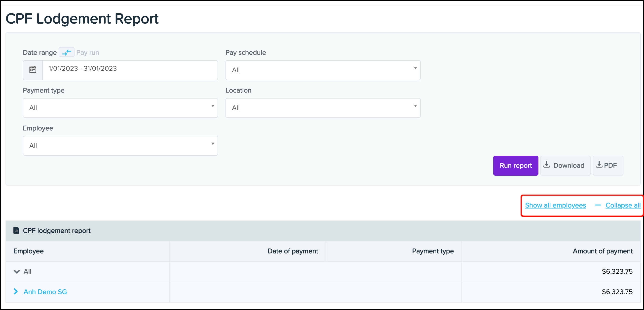Select the Pay run label option
The image size is (644, 310).
coord(87,52)
